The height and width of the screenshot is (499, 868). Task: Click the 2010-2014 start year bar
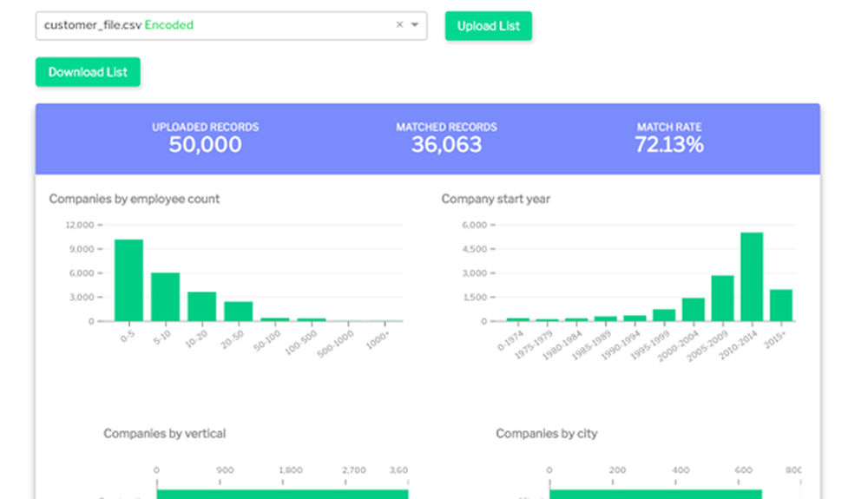(752, 277)
